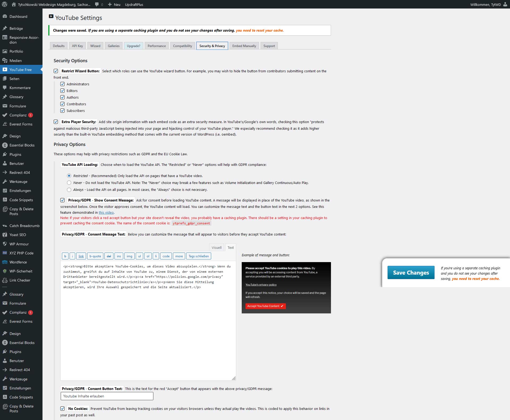Click the WordPress logo icon in admin bar
The image size is (510, 420).
click(x=5, y=4)
